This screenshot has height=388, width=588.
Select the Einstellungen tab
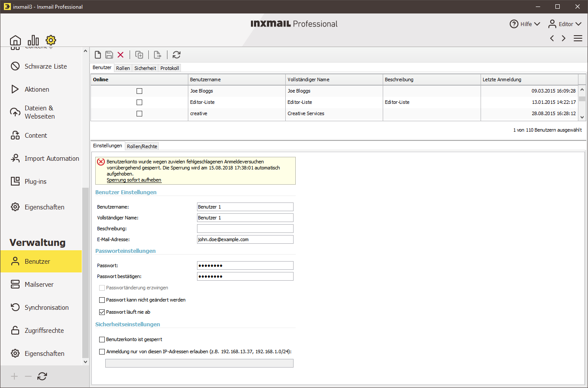pyautogui.click(x=107, y=146)
